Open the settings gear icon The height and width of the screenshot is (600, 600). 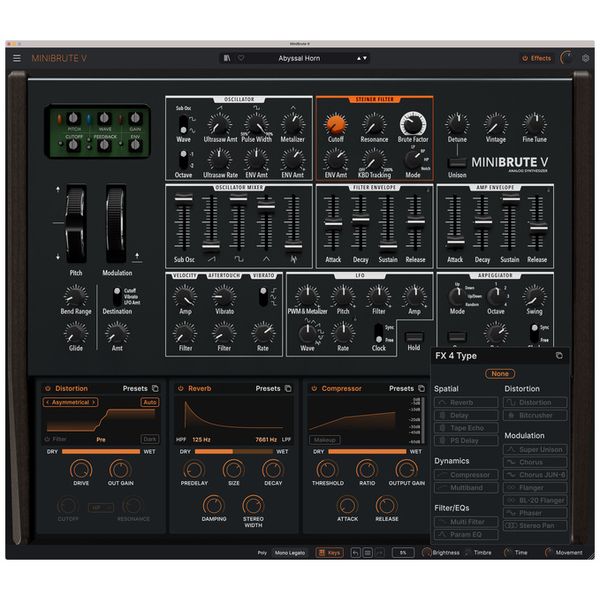click(x=586, y=58)
